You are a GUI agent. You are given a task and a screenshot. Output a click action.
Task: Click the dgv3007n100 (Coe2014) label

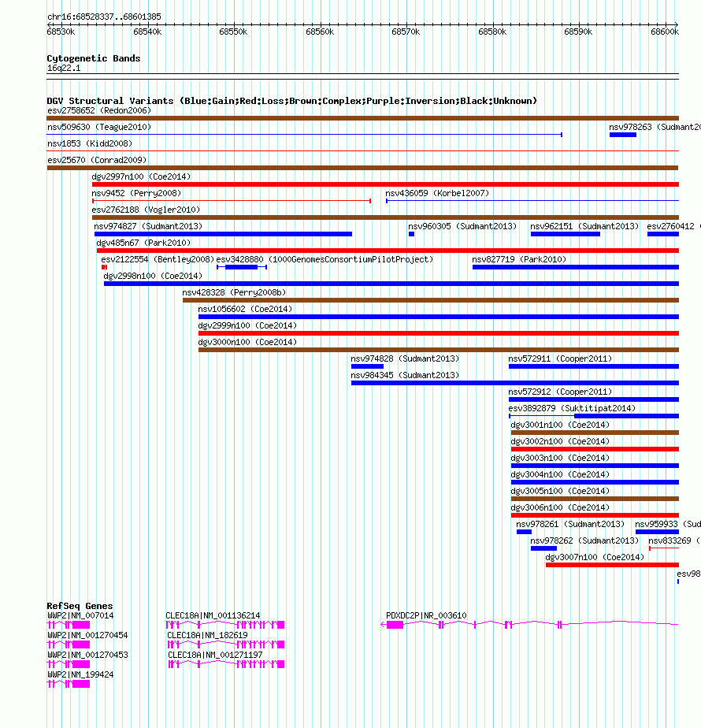pyautogui.click(x=595, y=557)
